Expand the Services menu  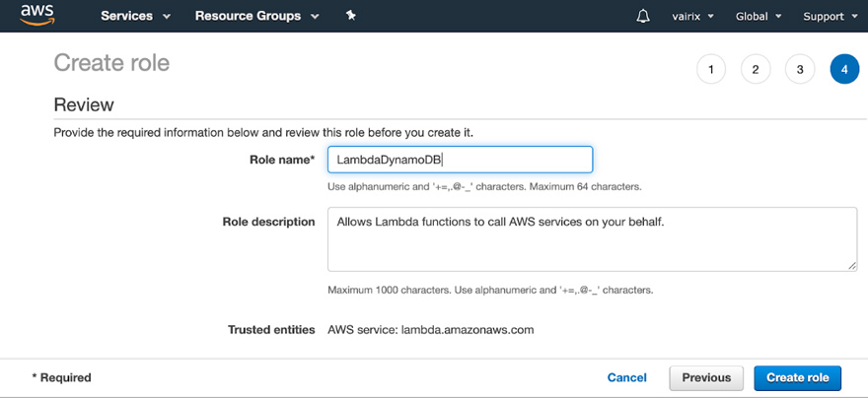click(135, 16)
